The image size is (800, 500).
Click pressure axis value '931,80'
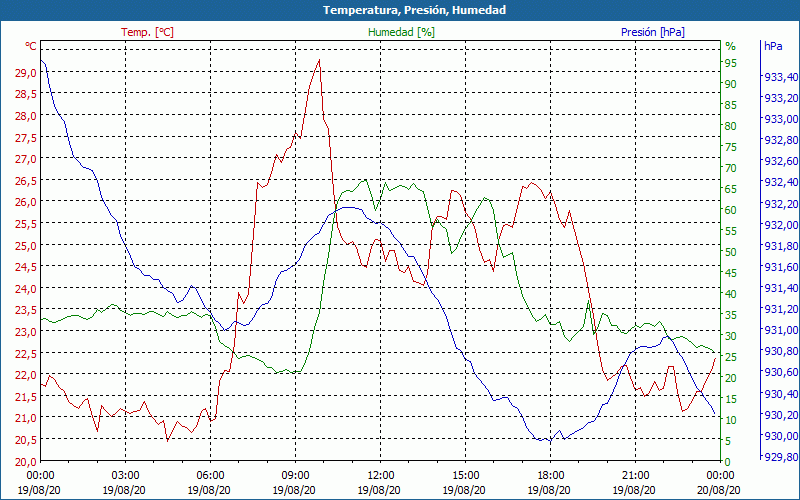coord(781,246)
